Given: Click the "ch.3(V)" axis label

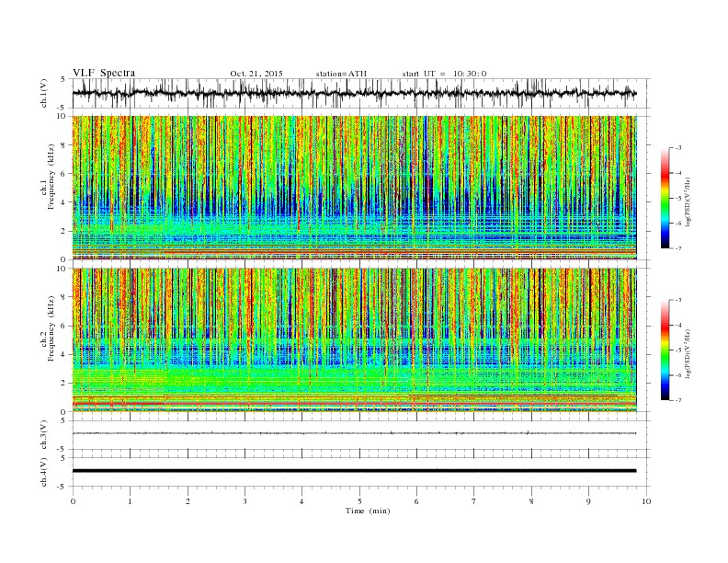Looking at the screenshot, I should tap(44, 435).
